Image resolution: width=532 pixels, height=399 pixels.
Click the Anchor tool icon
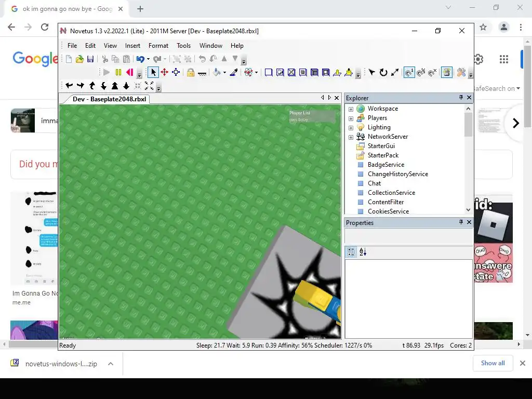202,72
